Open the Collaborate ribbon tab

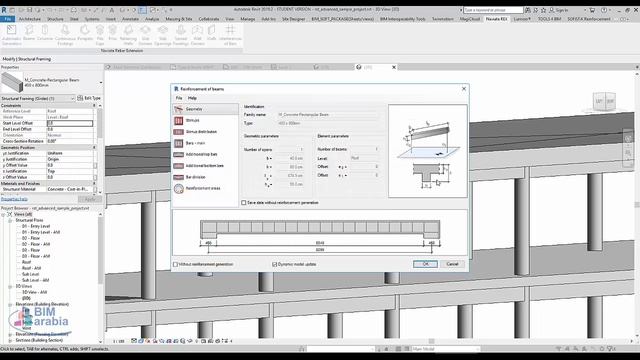tap(209, 19)
